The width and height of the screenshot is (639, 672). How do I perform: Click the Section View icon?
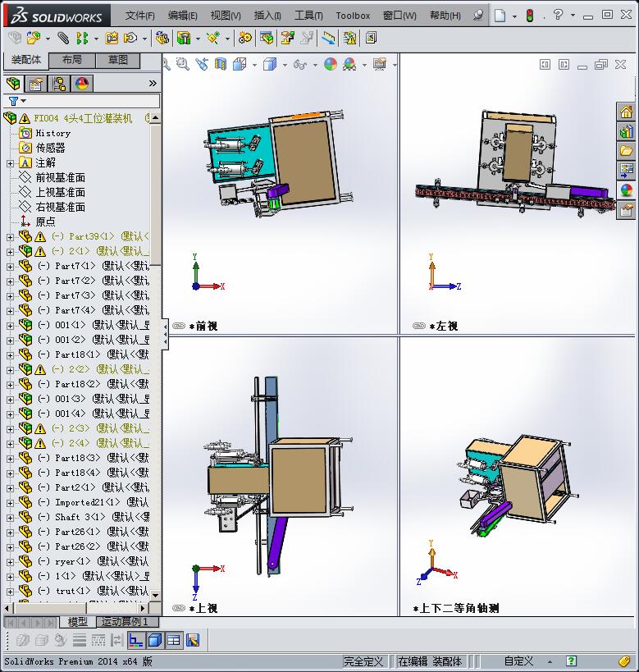point(221,64)
